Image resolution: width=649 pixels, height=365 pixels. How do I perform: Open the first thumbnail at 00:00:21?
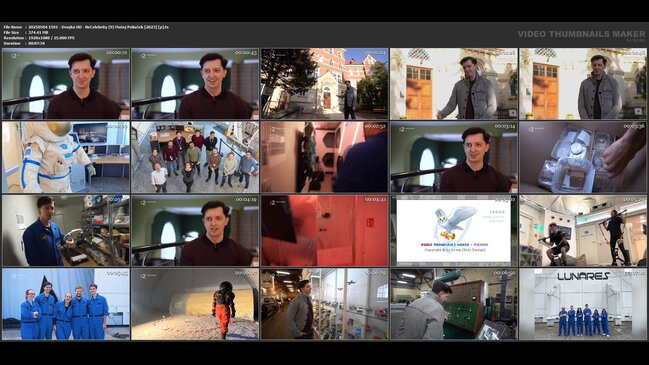tap(66, 84)
